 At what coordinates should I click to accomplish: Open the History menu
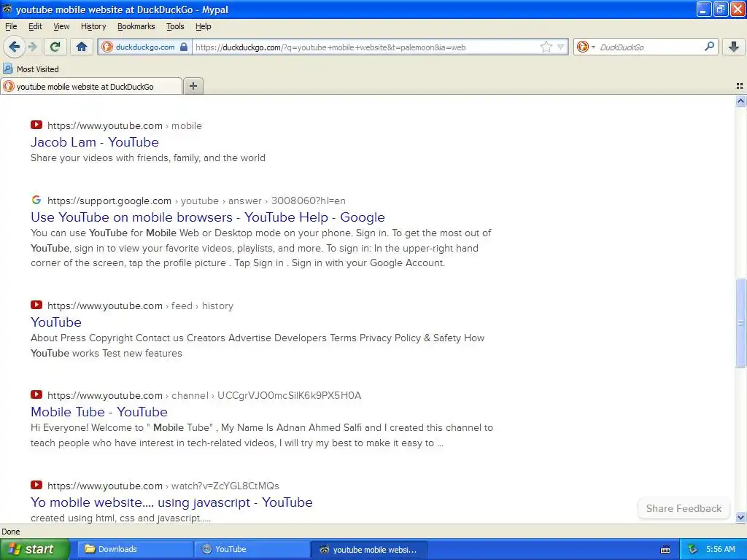(x=93, y=26)
